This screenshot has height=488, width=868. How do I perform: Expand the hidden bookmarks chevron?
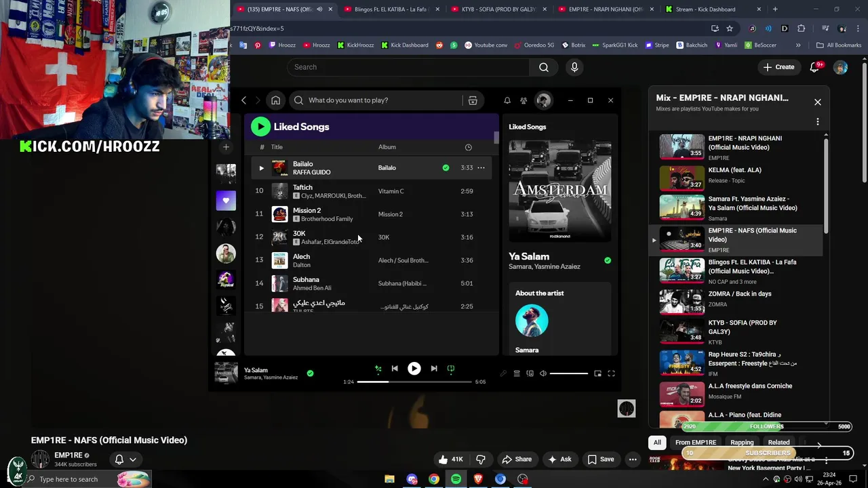click(798, 45)
